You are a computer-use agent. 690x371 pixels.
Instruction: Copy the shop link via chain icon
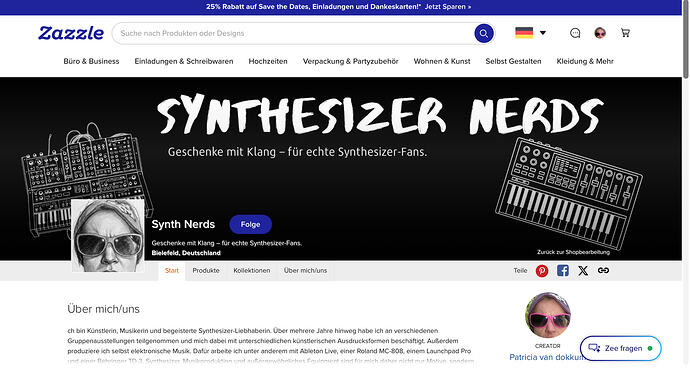point(603,271)
